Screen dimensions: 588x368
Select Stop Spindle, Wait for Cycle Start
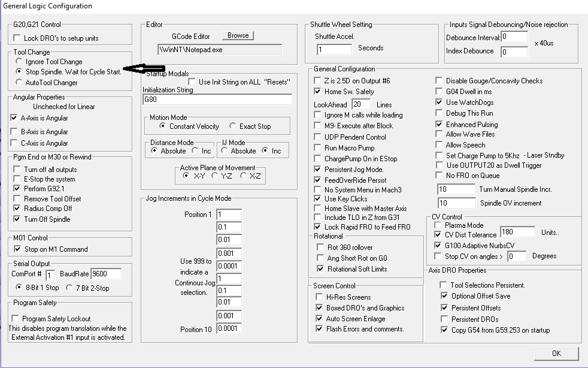19,71
